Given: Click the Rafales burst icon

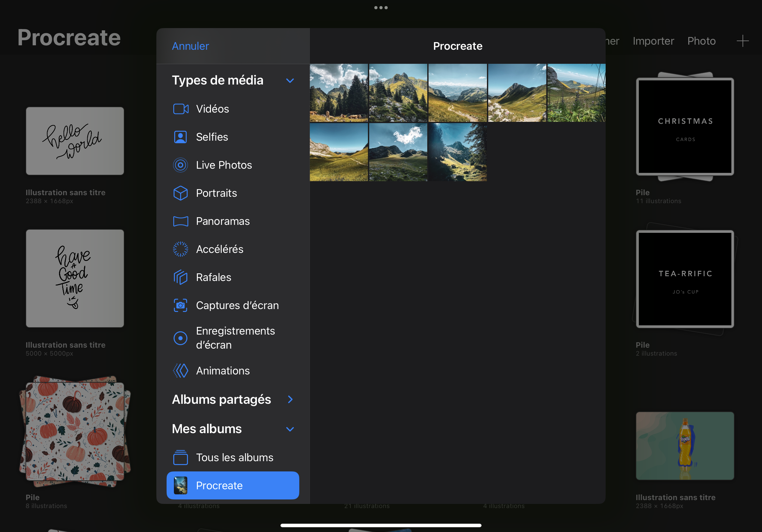Looking at the screenshot, I should point(181,277).
